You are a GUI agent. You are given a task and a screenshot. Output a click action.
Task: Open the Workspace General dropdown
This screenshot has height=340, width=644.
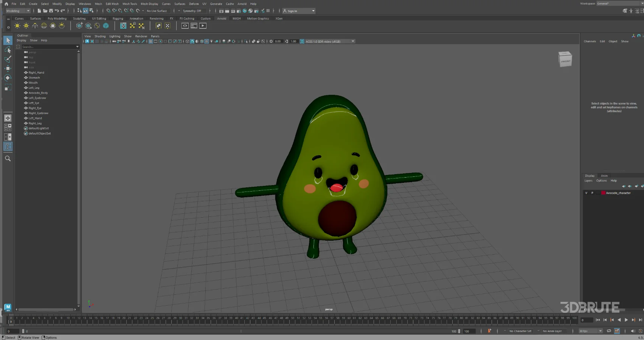[x=620, y=3]
